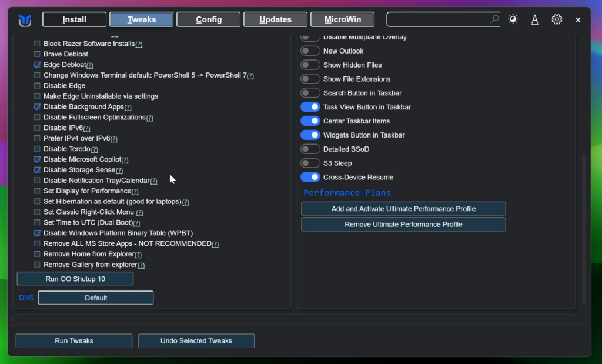602x364 pixels.
Task: Click the WinUtil logo icon
Action: 25,20
